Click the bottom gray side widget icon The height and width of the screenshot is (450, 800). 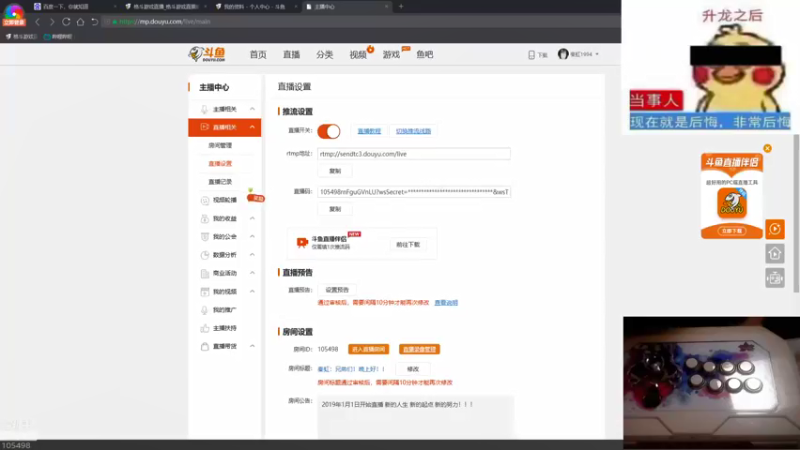(774, 278)
